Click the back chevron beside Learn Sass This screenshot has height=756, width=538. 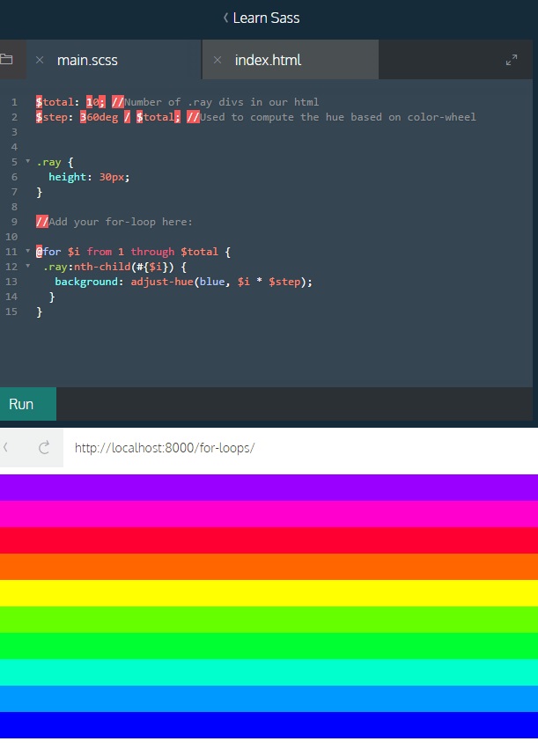point(225,18)
